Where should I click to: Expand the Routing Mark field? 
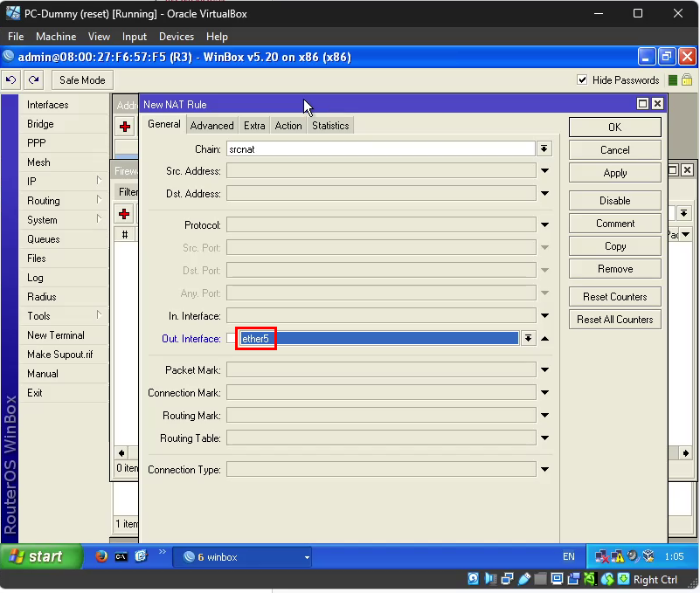544,416
